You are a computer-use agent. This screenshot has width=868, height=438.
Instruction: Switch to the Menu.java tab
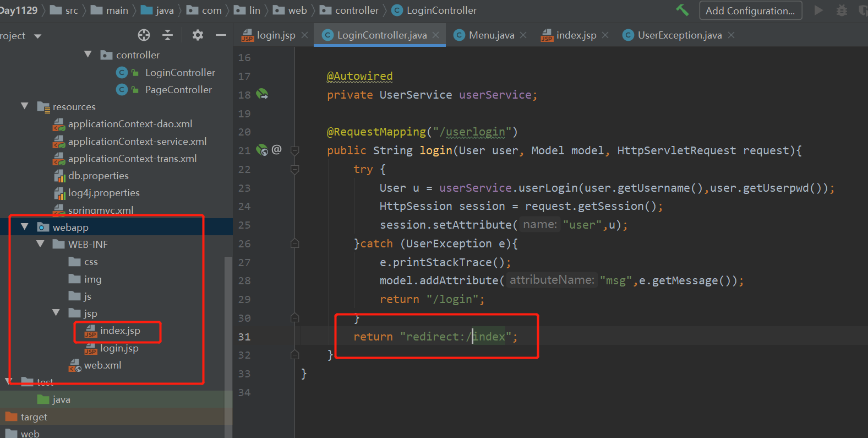coord(491,35)
